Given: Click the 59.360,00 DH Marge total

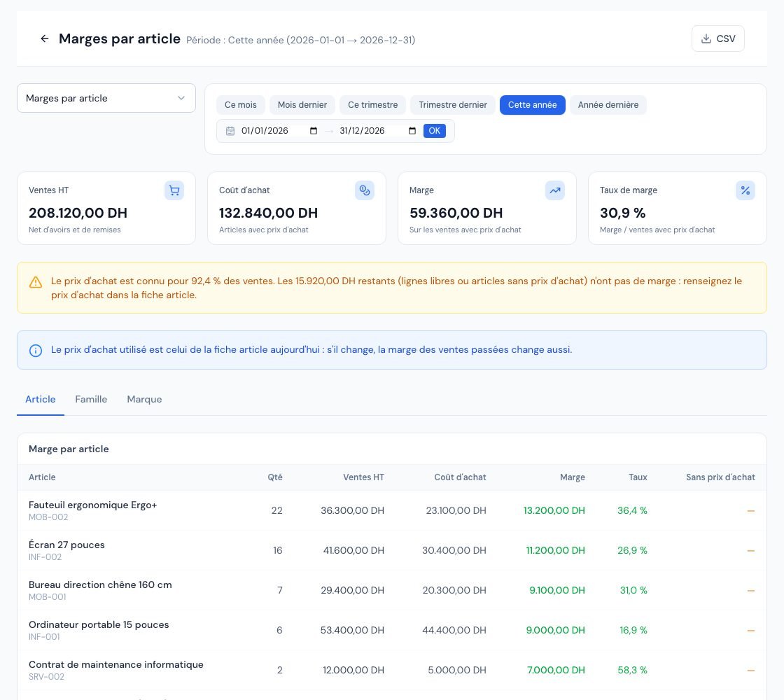Looking at the screenshot, I should (x=456, y=213).
